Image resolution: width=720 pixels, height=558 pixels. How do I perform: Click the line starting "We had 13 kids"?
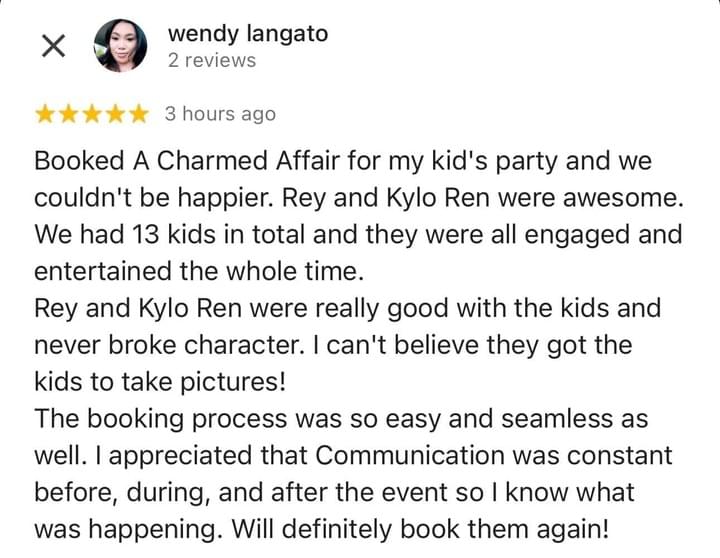click(x=358, y=234)
